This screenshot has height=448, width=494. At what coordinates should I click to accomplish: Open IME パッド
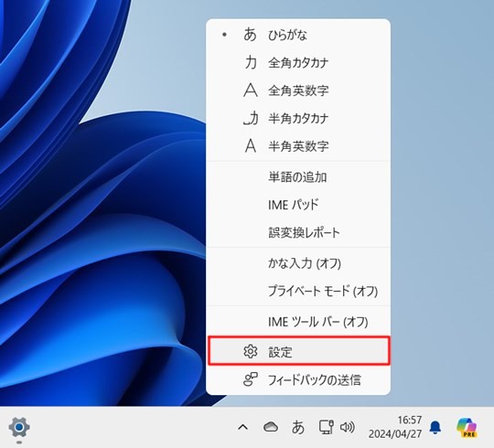point(298,205)
